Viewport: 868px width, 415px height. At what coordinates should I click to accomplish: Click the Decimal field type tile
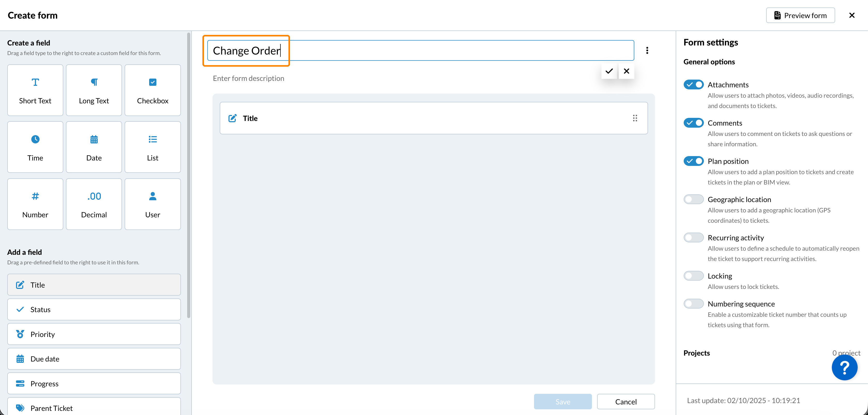94,204
